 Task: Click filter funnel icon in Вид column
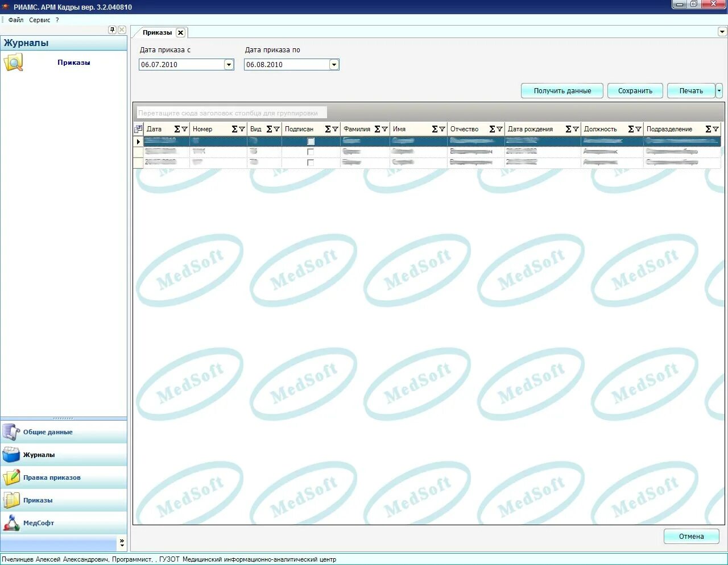tap(276, 129)
